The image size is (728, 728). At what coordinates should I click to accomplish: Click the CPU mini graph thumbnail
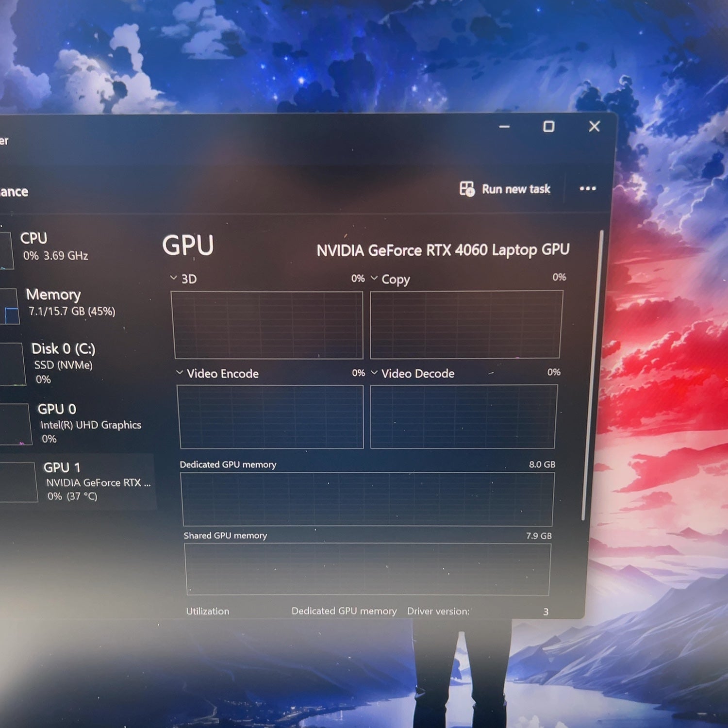click(x=6, y=250)
